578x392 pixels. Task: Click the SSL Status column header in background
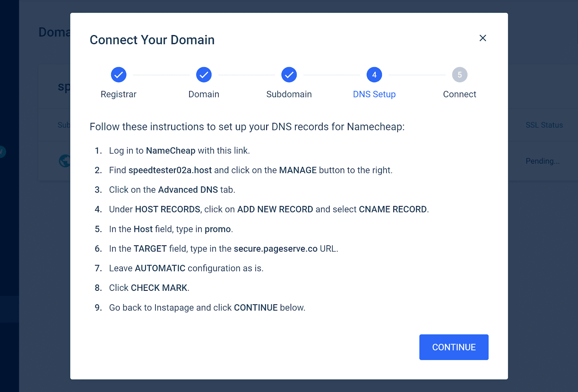(x=544, y=125)
